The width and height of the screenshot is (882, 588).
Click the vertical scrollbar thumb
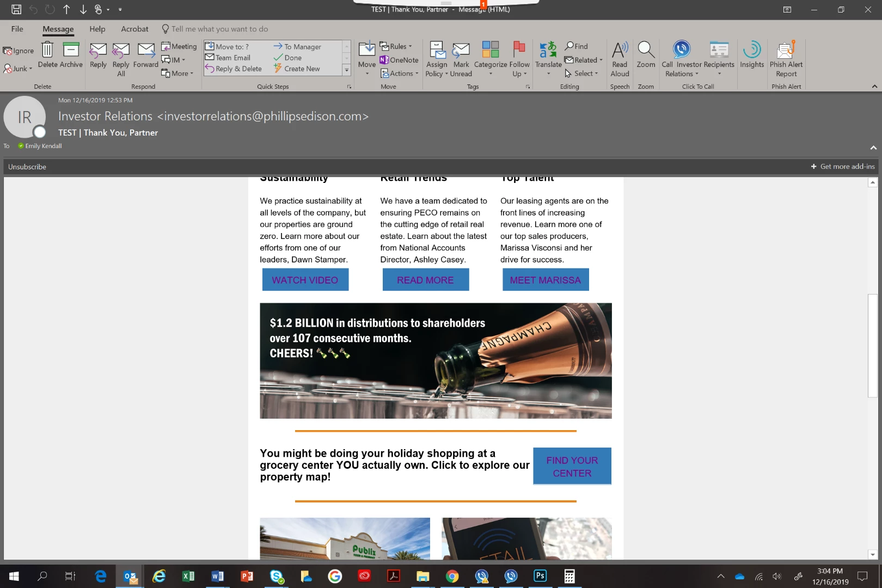click(x=873, y=346)
